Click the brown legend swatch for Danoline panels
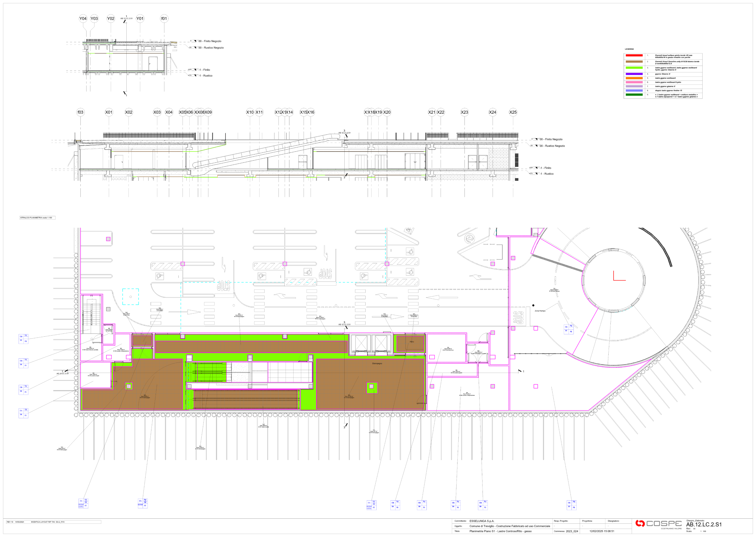756x537 pixels. click(x=634, y=61)
